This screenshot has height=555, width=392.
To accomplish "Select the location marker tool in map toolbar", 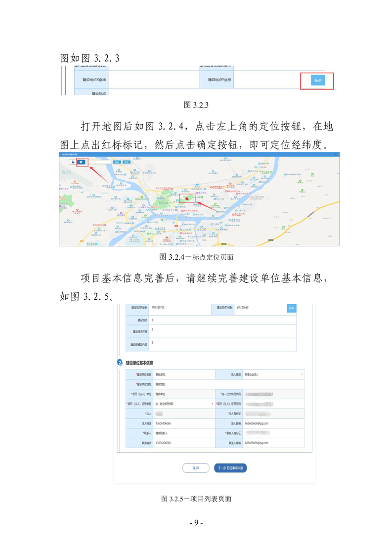I will (82, 162).
